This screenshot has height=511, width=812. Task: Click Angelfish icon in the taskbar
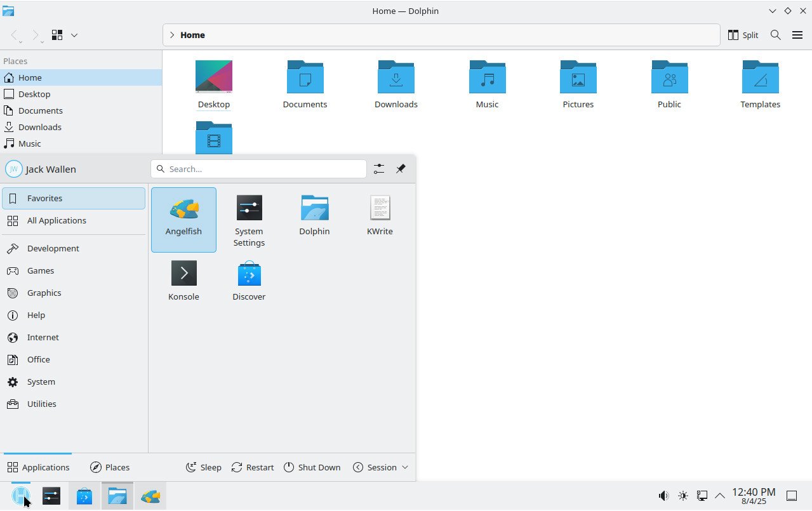click(150, 495)
